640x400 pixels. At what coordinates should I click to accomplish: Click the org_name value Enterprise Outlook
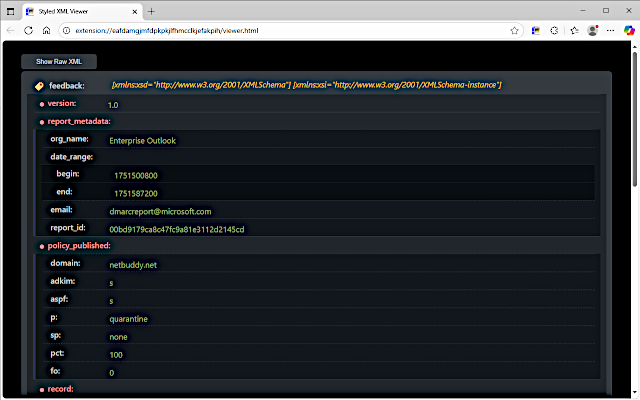[x=142, y=141]
